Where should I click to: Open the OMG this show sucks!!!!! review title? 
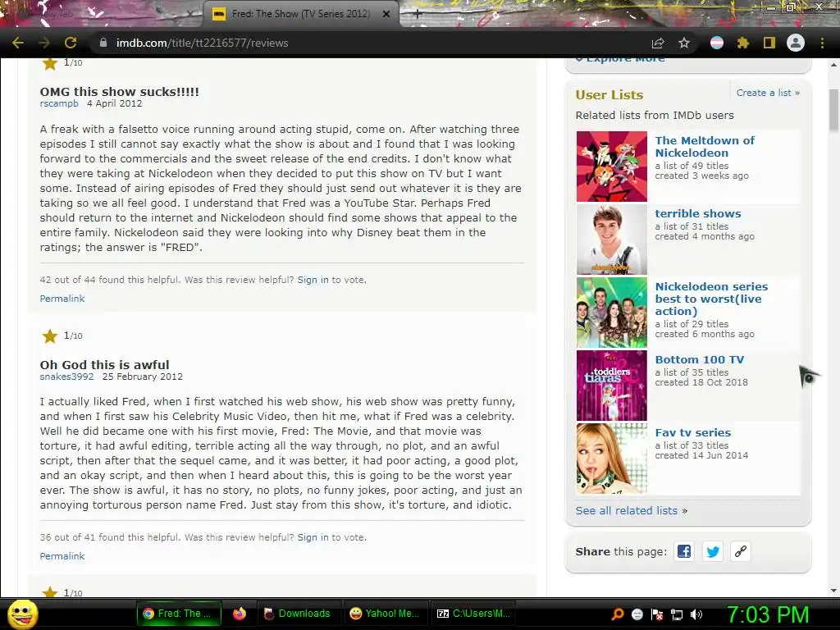coord(120,92)
